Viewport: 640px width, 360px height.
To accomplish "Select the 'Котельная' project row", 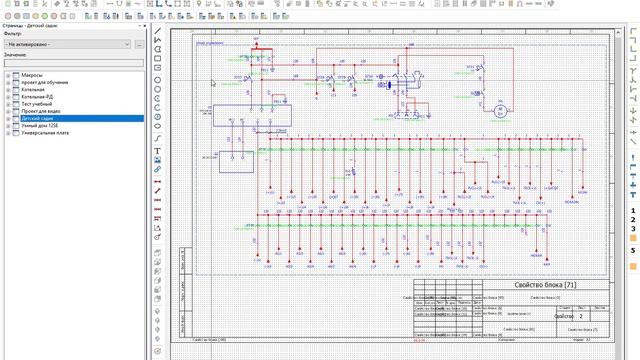I will (33, 89).
